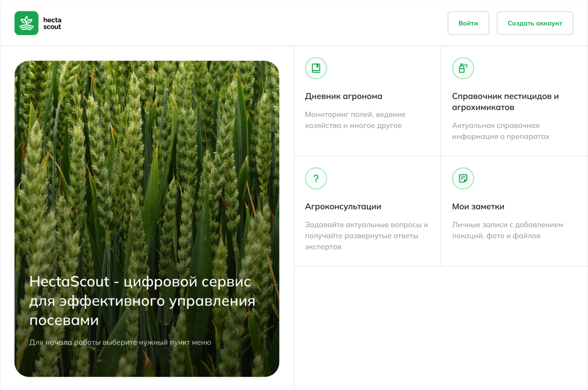Click the Войти login button
The image size is (588, 390).
(468, 23)
